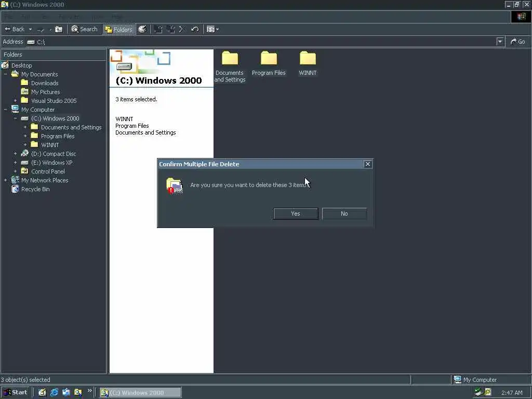Launch Internet Explorer from quick launch

(x=54, y=393)
